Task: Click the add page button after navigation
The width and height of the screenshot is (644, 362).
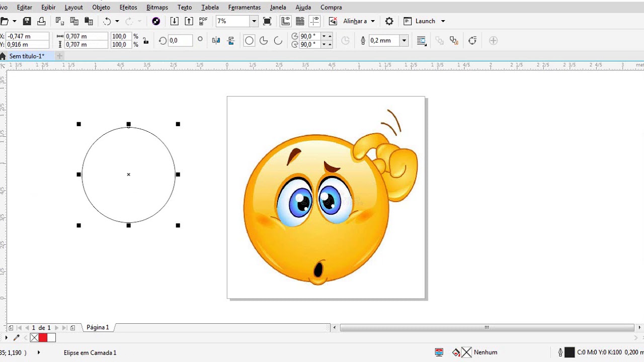Action: pos(72,328)
